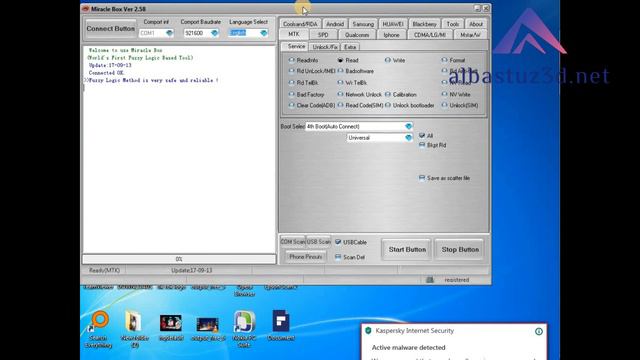Image resolution: width=640 pixels, height=360 pixels.
Task: Switch to the Blackberry tab
Action: (424, 24)
